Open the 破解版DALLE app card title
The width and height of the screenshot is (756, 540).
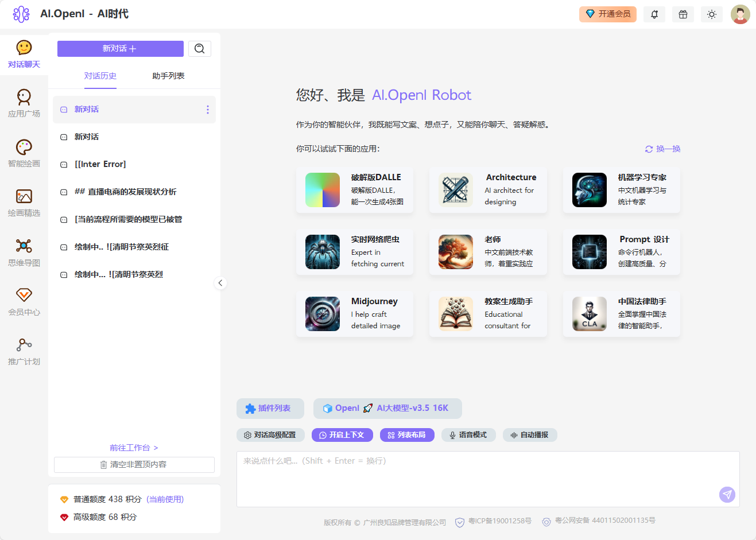coord(376,177)
